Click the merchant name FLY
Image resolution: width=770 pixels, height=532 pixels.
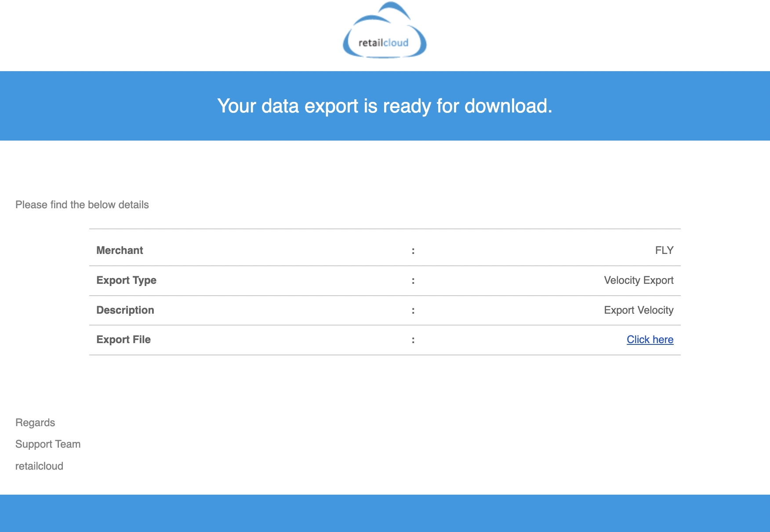(665, 250)
